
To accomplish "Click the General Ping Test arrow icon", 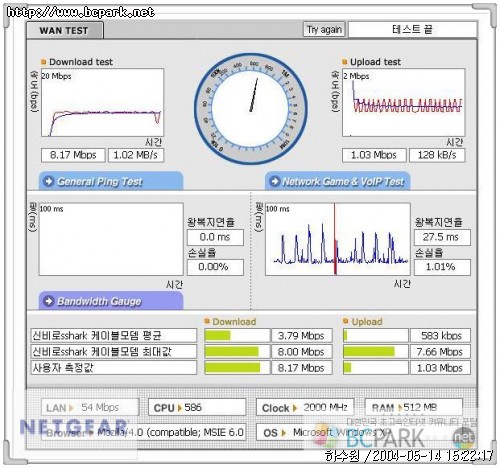I will 49,181.
